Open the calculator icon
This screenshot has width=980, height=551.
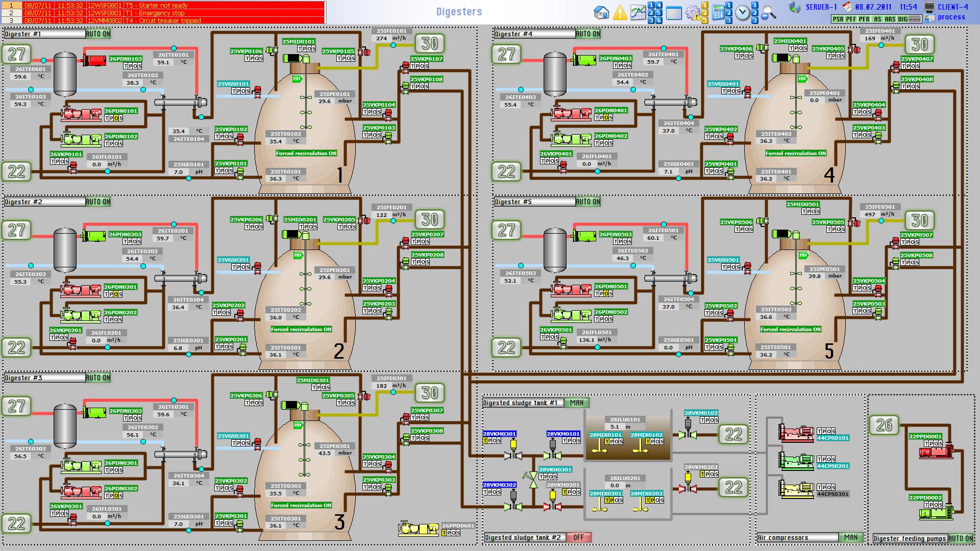pyautogui.click(x=718, y=13)
